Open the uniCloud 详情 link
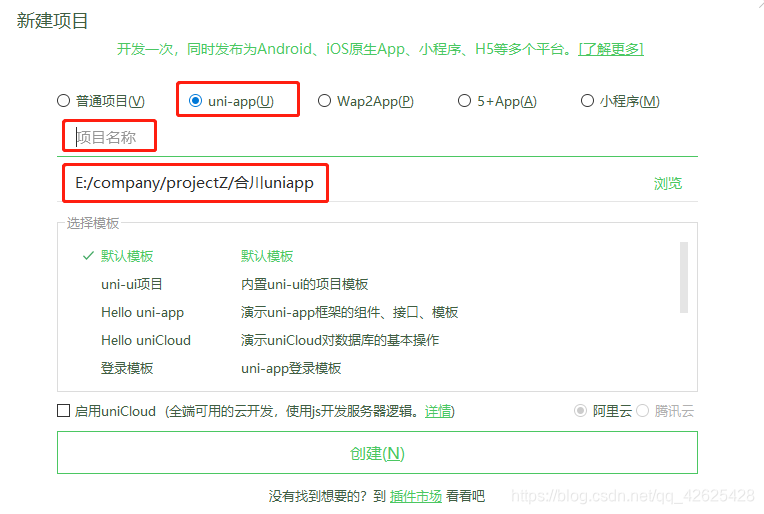This screenshot has width=764, height=514. coord(438,411)
